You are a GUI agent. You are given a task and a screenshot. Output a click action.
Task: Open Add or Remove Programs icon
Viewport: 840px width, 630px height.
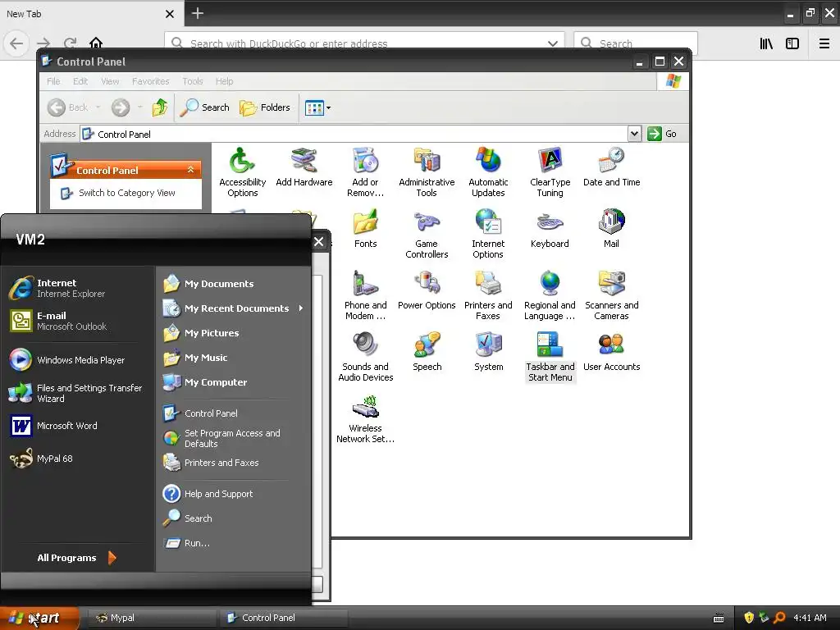click(365, 172)
